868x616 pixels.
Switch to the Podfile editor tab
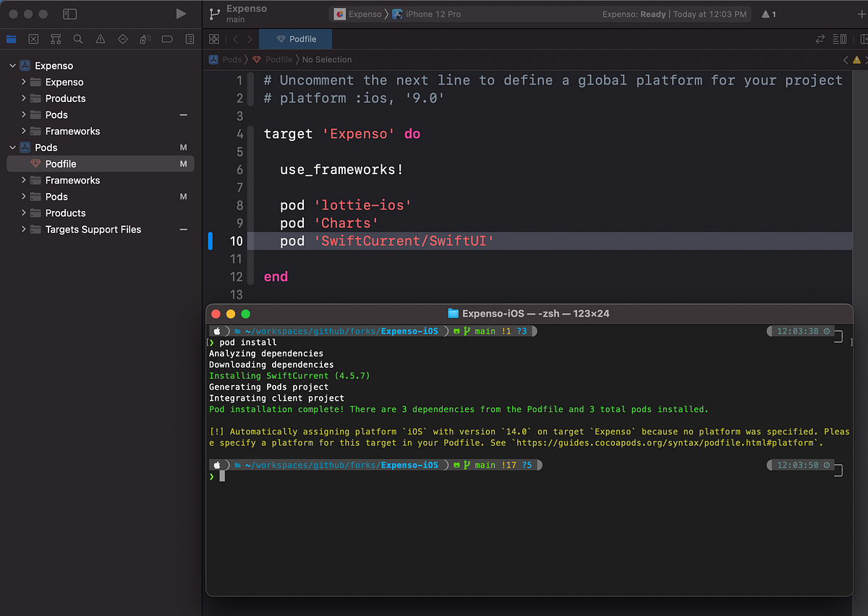[x=295, y=39]
